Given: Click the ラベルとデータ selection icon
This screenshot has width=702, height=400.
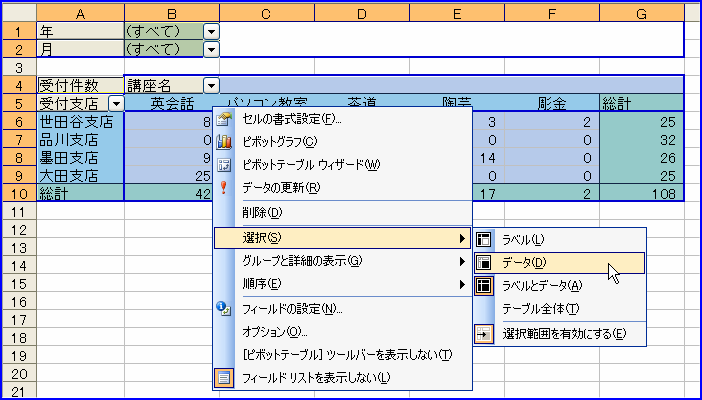Looking at the screenshot, I should tap(484, 286).
